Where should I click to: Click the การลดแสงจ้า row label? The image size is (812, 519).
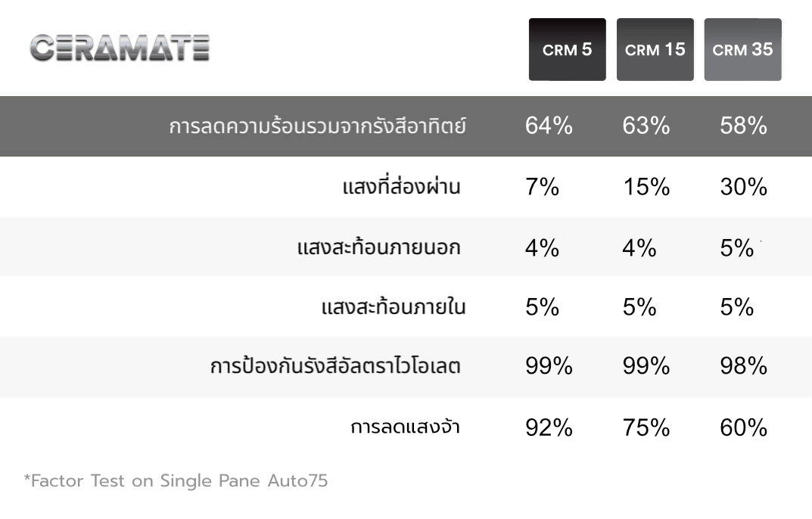[x=405, y=427]
